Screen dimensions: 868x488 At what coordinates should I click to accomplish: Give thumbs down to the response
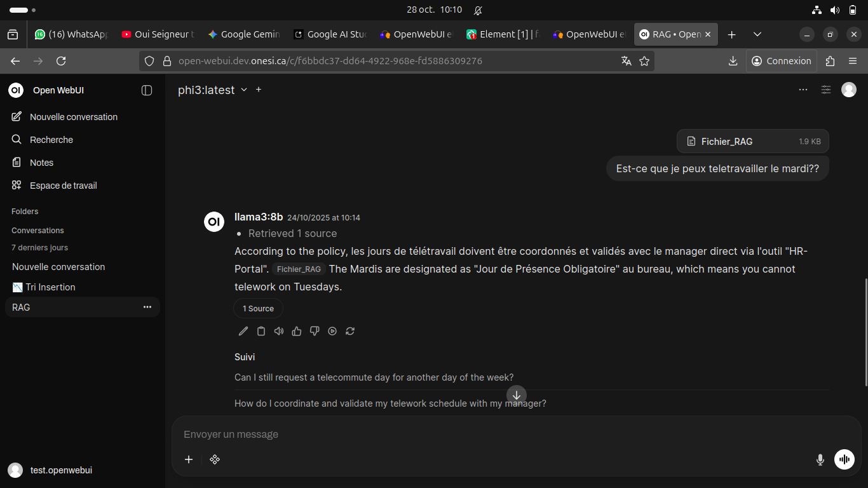315,331
